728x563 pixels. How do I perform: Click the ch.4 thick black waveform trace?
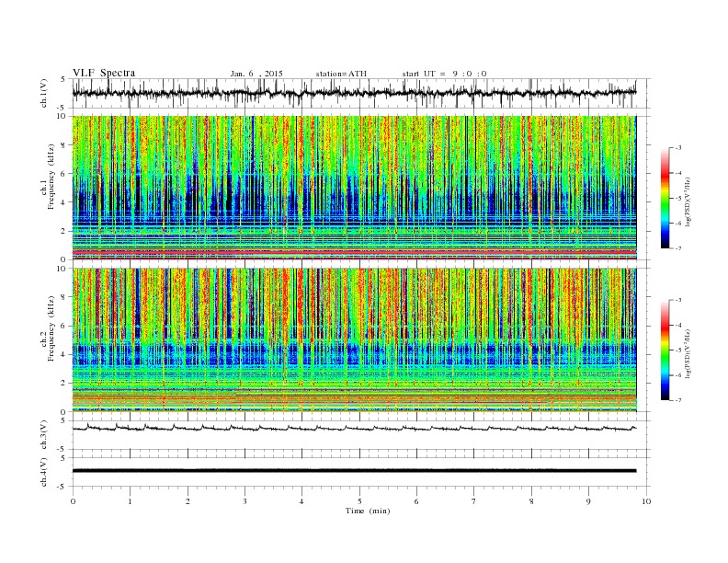tap(354, 471)
